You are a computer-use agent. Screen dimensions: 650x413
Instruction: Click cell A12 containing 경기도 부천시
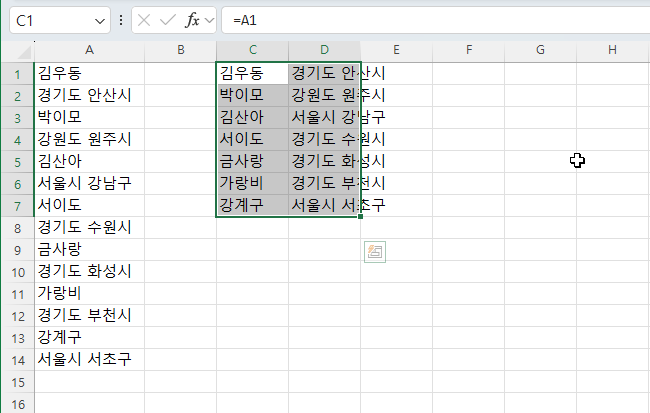90,316
